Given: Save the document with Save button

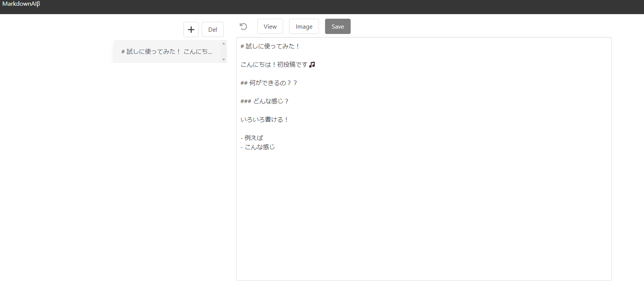Looking at the screenshot, I should click(338, 26).
